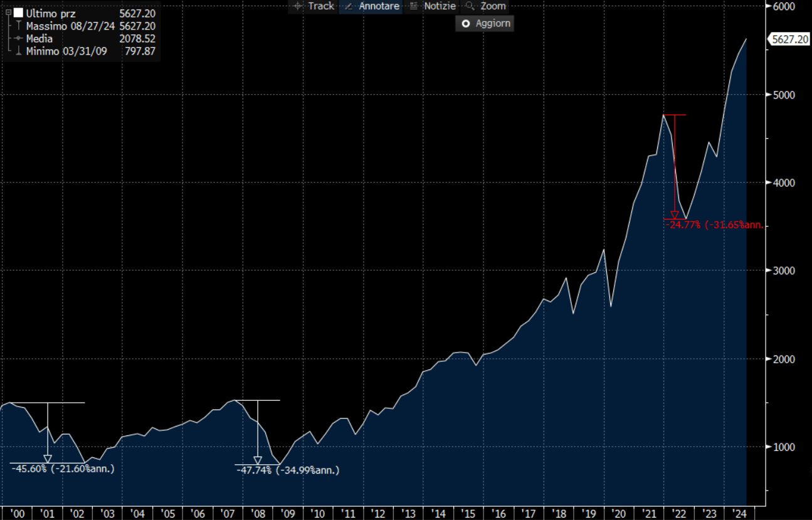Screen dimensions: 812x520
Task: Click the white Ultimo prz series color swatch
Action: point(18,13)
